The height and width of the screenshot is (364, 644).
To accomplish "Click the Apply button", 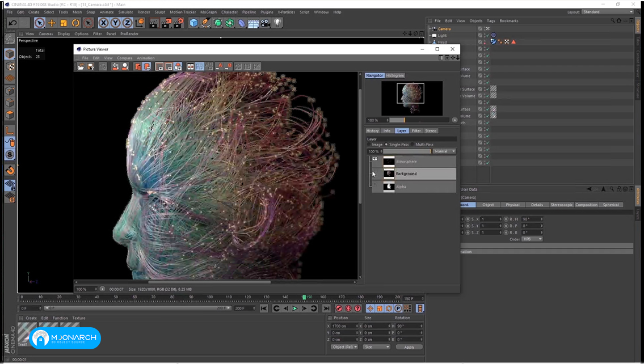I will coord(409,347).
